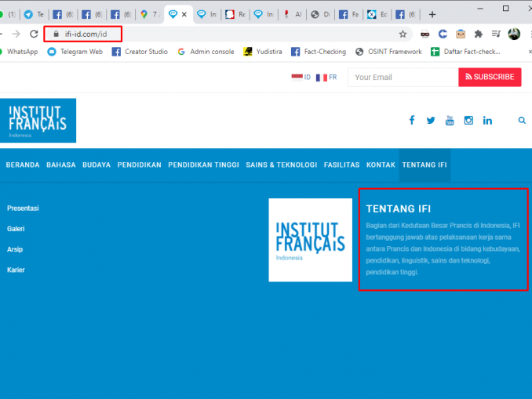Open the Yudistira bookmark

pos(263,52)
